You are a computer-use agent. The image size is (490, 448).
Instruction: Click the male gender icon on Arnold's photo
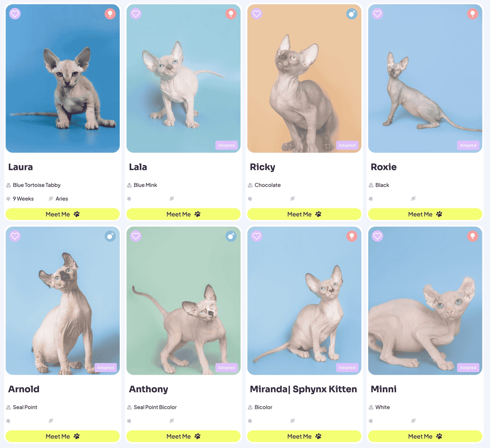click(110, 236)
